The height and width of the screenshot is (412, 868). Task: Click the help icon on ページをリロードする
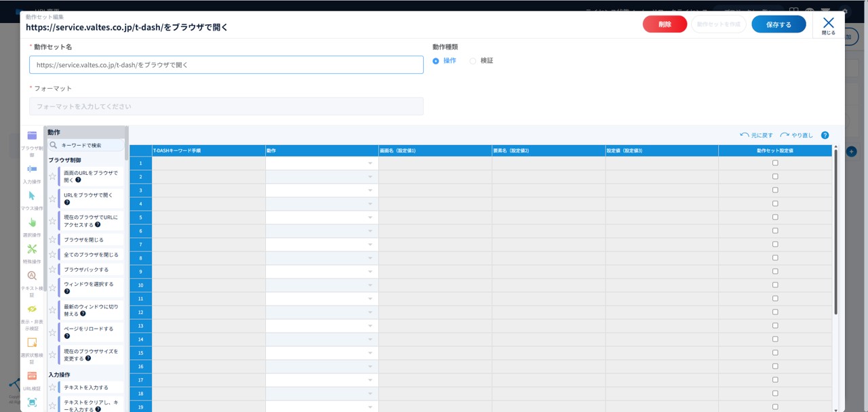(67, 336)
